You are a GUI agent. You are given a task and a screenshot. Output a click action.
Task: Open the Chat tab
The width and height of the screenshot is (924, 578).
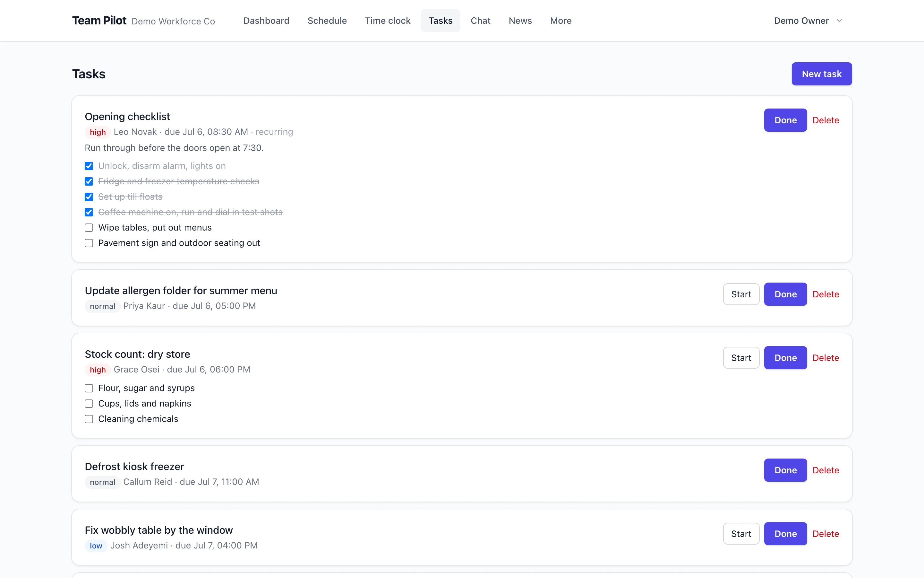click(x=480, y=21)
